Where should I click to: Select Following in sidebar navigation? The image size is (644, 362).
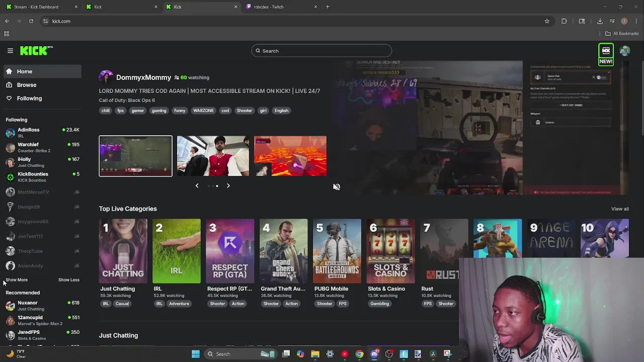42,99
